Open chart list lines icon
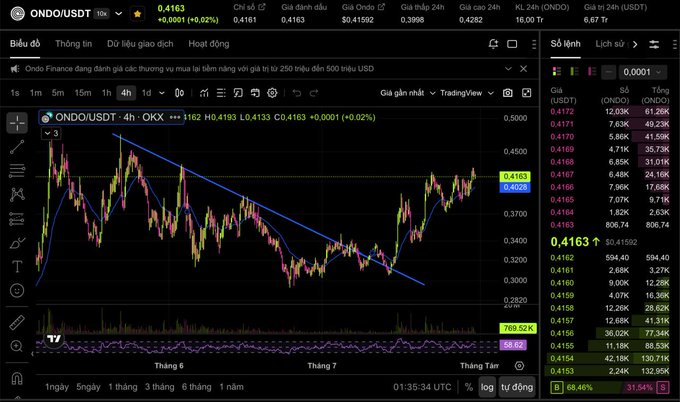The image size is (680, 402). (x=221, y=93)
